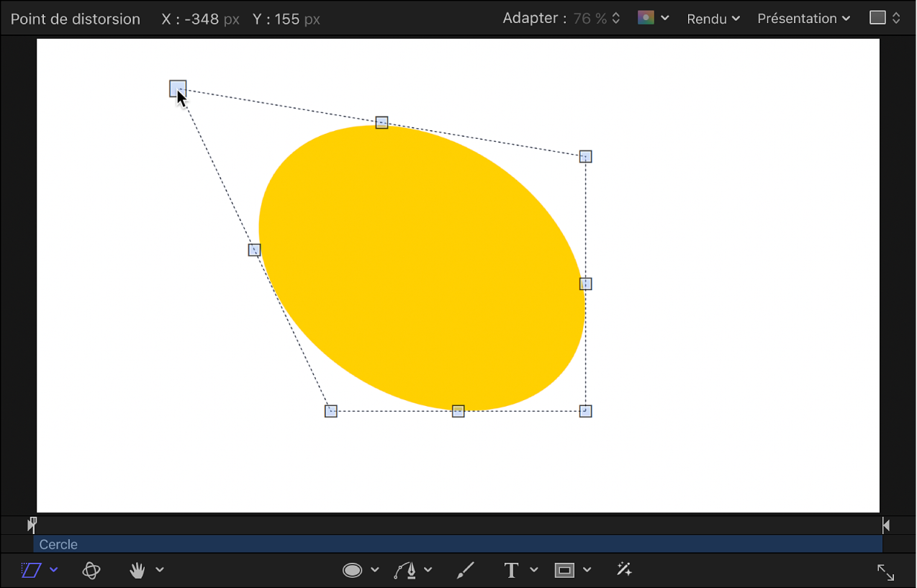Open the color channels dropdown
Viewport: 917px width, 588px height.
tap(654, 19)
